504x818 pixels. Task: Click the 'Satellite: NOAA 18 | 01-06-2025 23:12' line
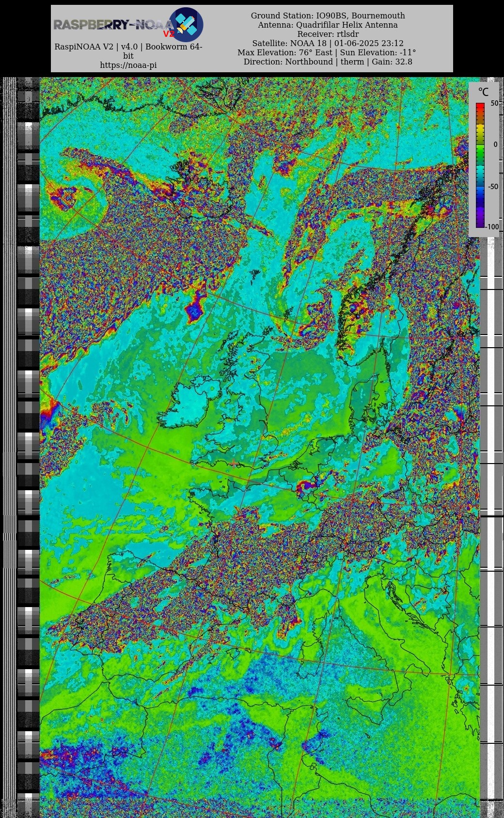tap(328, 43)
